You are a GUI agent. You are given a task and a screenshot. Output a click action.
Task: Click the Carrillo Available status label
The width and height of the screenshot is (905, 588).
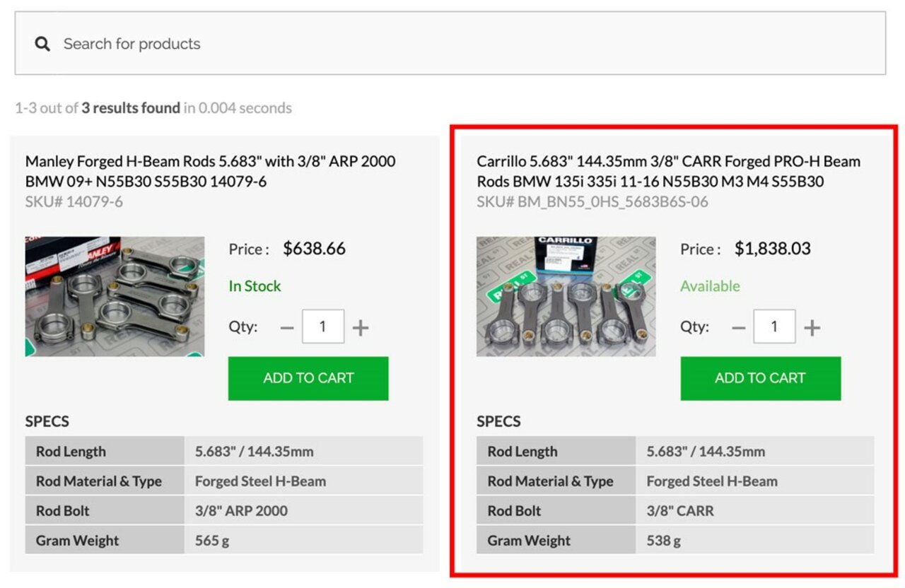[710, 286]
